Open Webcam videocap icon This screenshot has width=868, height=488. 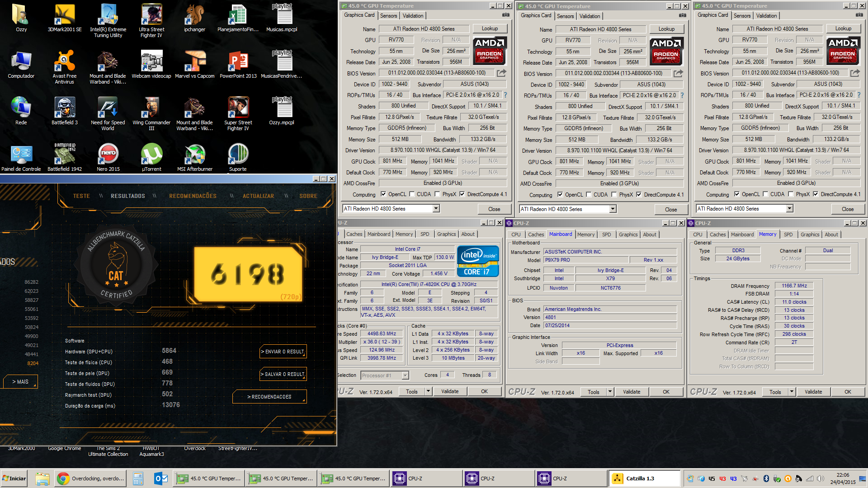[151, 65]
